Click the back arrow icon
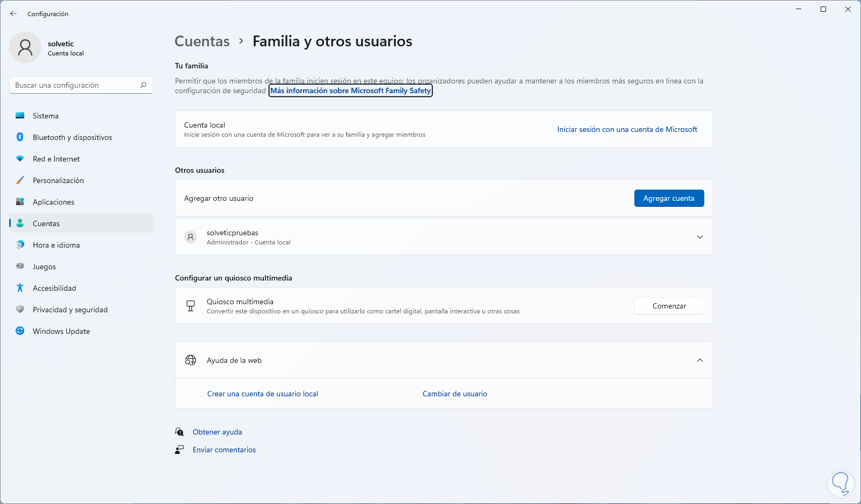The height and width of the screenshot is (504, 861). point(13,13)
